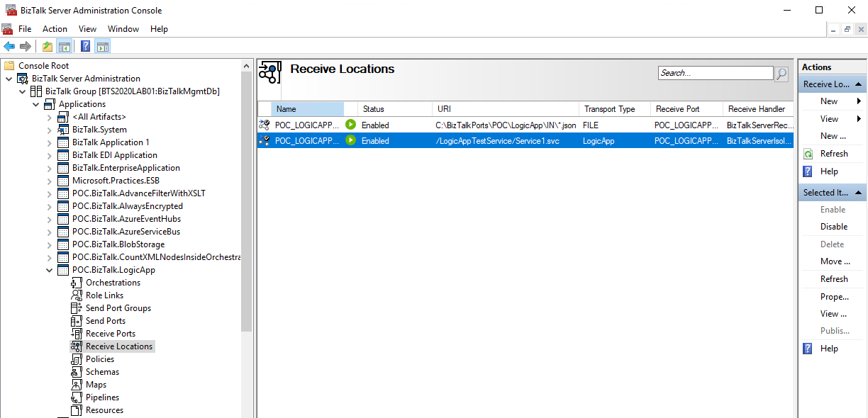Select Send Ports in the tree
This screenshot has width=868, height=418.
click(x=105, y=321)
